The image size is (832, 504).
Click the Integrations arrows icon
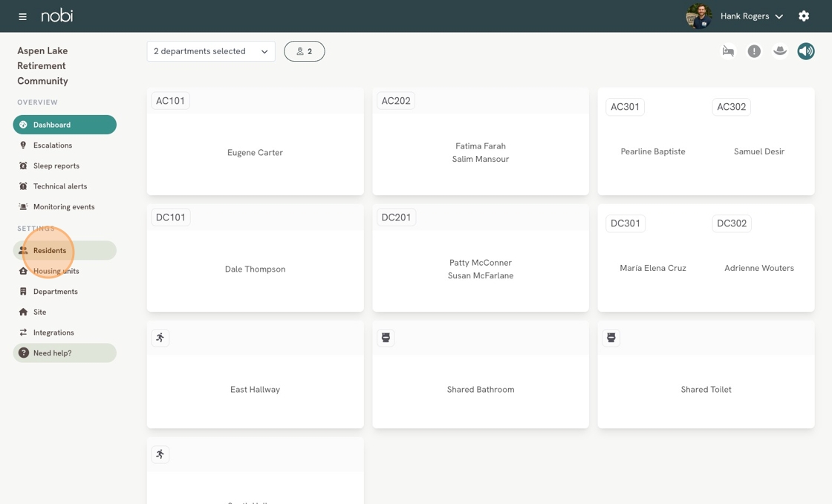point(23,333)
